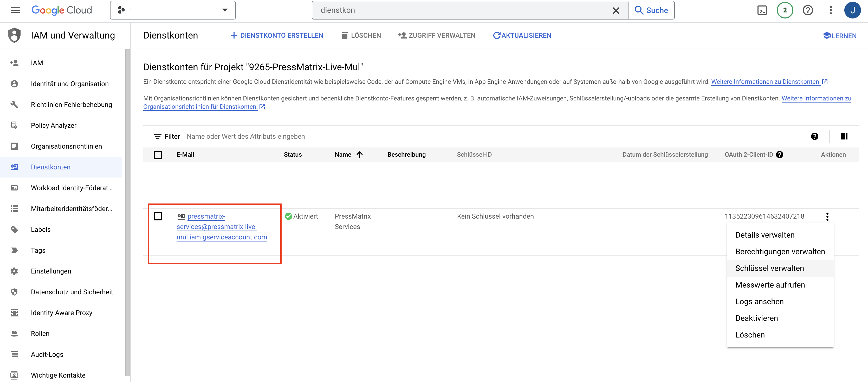Open Workload Identity-Föderation sidebar item
868x382 pixels.
point(61,188)
